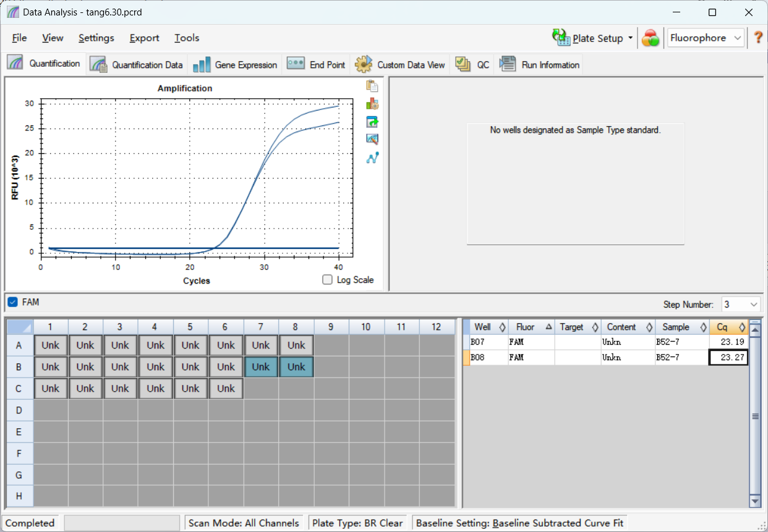The width and height of the screenshot is (768, 532).
Task: Click Plate Type: BR Clear status entry
Action: [357, 523]
